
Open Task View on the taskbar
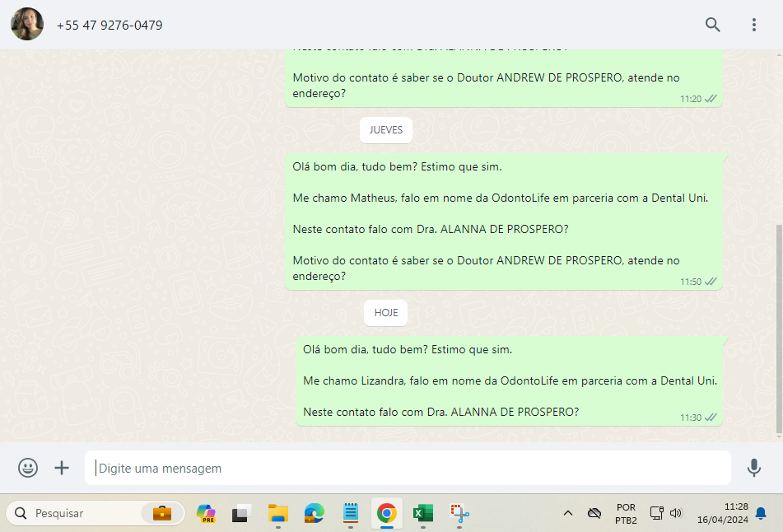[241, 513]
